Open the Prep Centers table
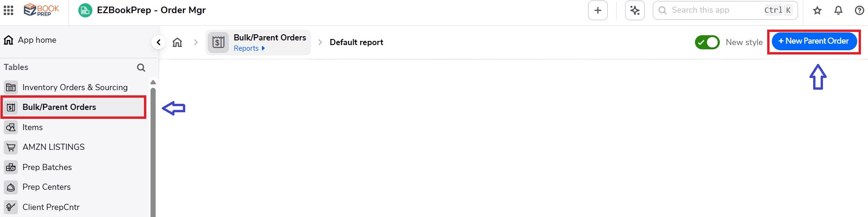The width and height of the screenshot is (868, 217). click(x=75, y=187)
